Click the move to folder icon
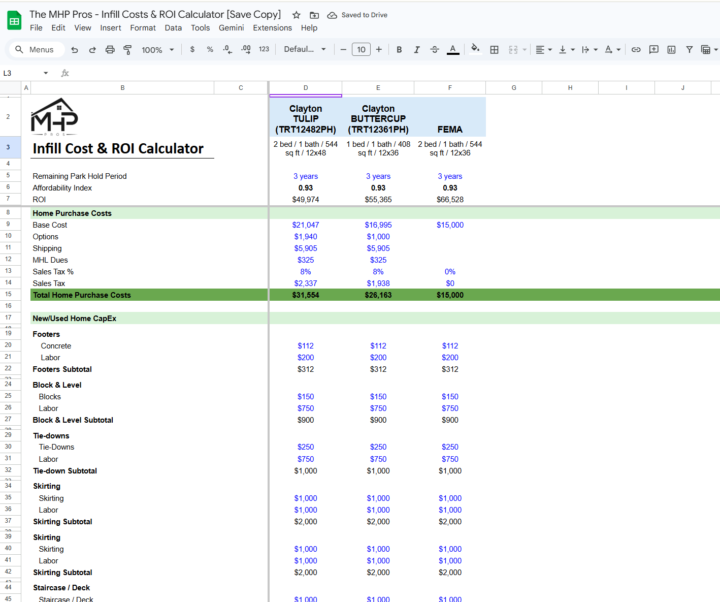The image size is (720, 602). click(x=314, y=15)
